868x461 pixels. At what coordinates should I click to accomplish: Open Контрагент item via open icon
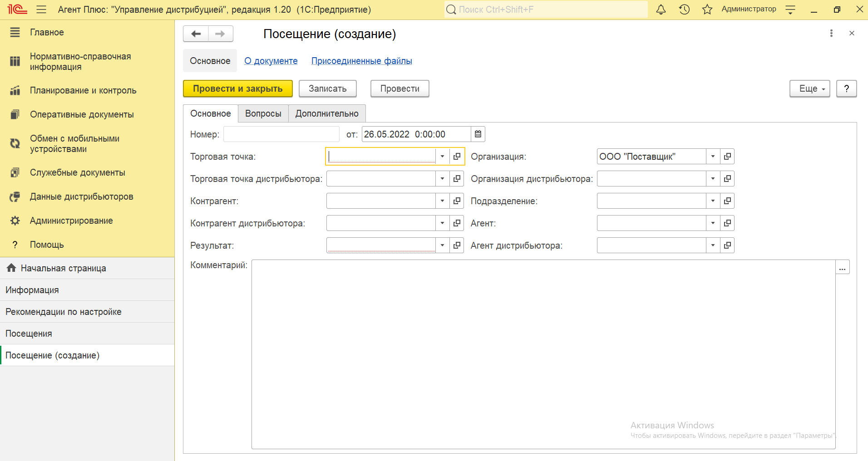click(457, 201)
